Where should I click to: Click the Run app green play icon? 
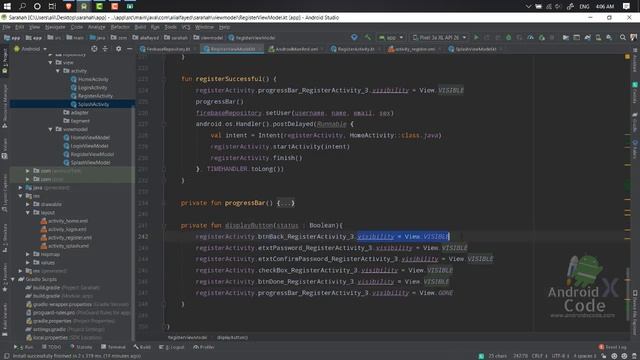(x=476, y=38)
